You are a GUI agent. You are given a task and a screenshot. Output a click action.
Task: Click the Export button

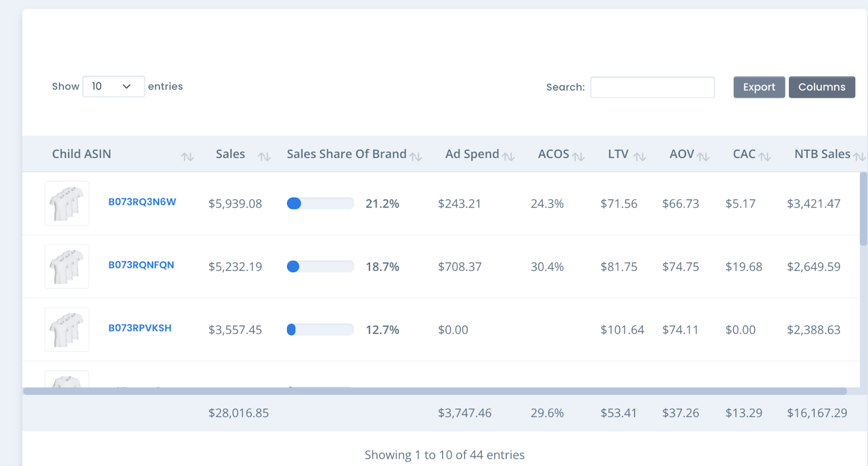759,87
